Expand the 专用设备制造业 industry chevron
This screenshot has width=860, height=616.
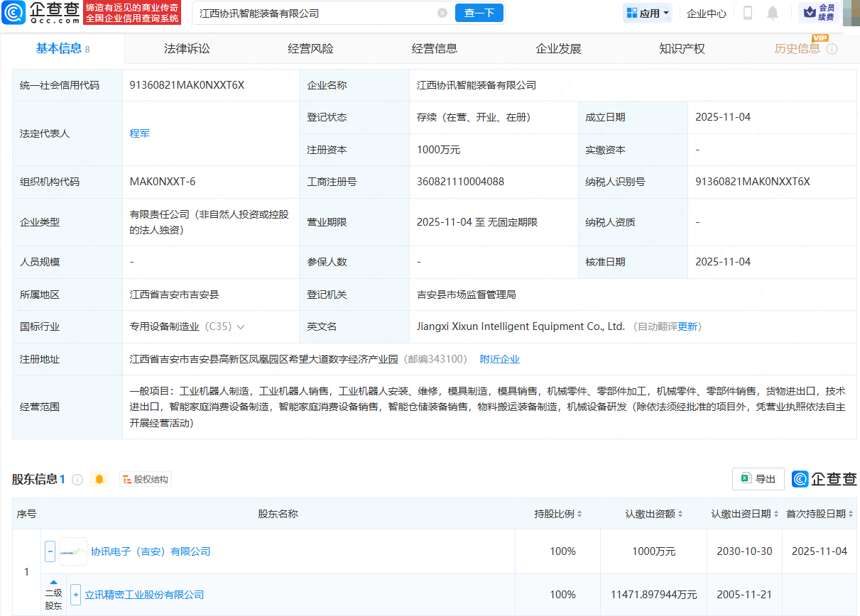(241, 327)
